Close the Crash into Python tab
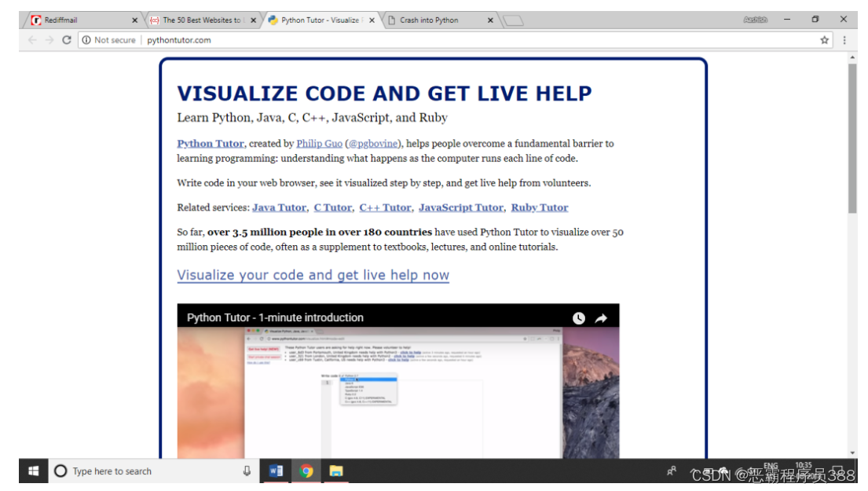The height and width of the screenshot is (491, 868). (x=490, y=20)
